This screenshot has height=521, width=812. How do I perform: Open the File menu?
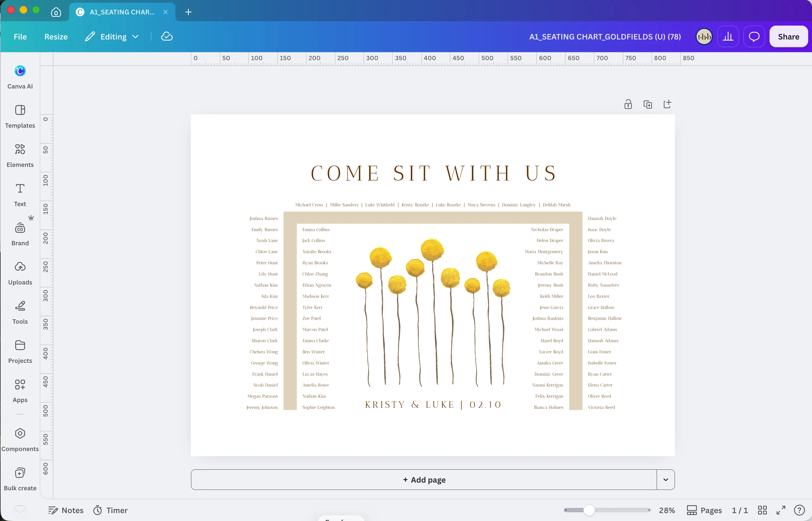tap(20, 36)
